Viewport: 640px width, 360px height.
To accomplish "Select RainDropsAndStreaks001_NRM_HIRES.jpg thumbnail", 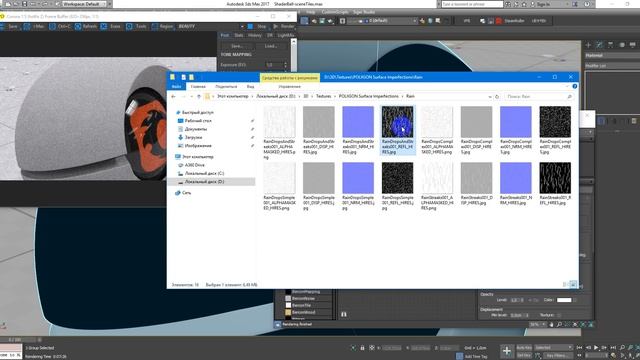I will coord(358,122).
